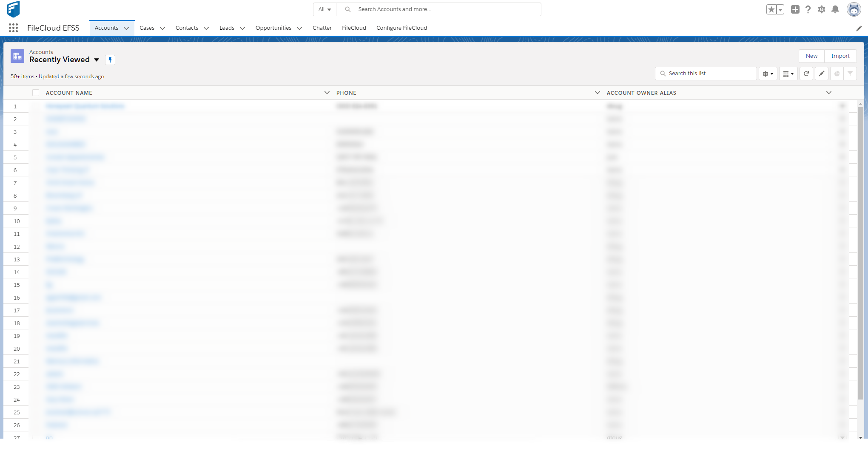Viewport: 868px width, 462px height.
Task: Expand the Recently Viewed list selector
Action: [97, 60]
